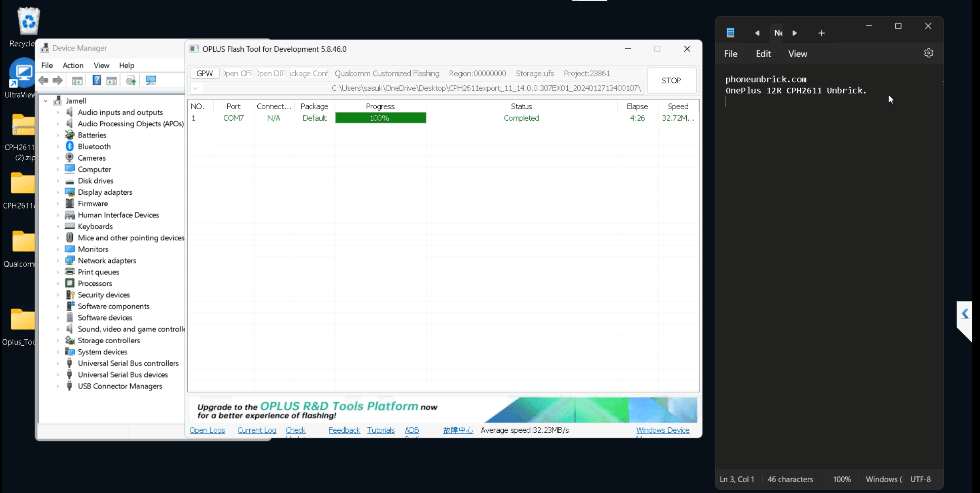
Task: Open the Tutorials link
Action: click(381, 430)
